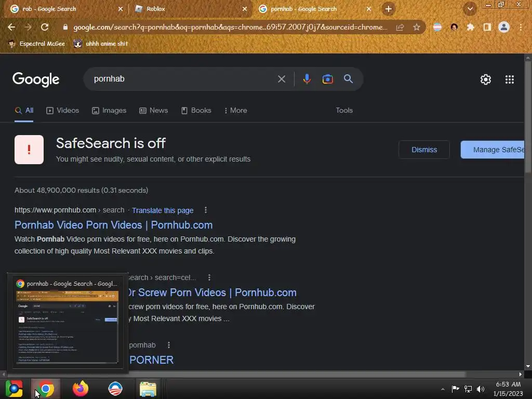532x399 pixels.
Task: Select the Images search filter
Action: coord(109,111)
